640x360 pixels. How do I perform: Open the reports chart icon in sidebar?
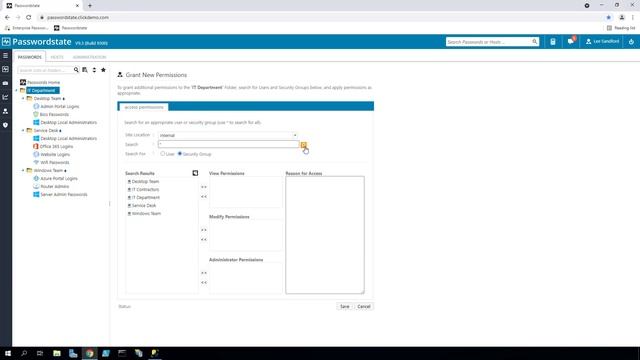[5, 97]
